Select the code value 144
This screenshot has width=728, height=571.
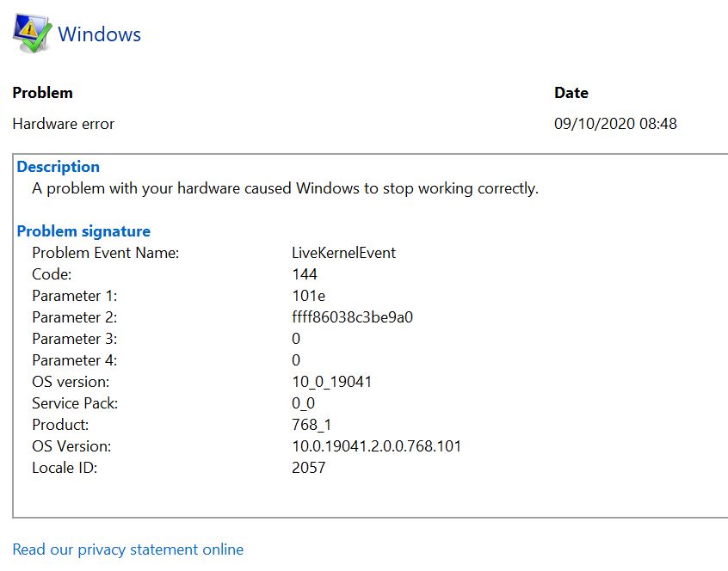[x=305, y=274]
